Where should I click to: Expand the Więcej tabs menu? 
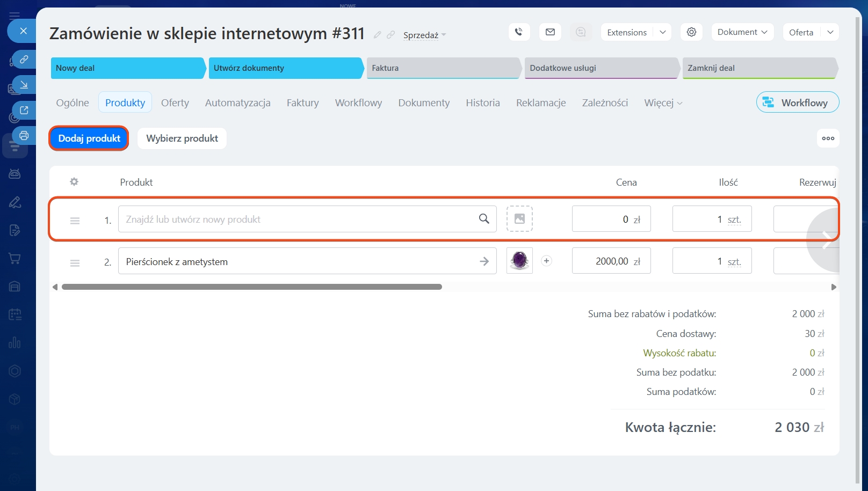pyautogui.click(x=663, y=103)
